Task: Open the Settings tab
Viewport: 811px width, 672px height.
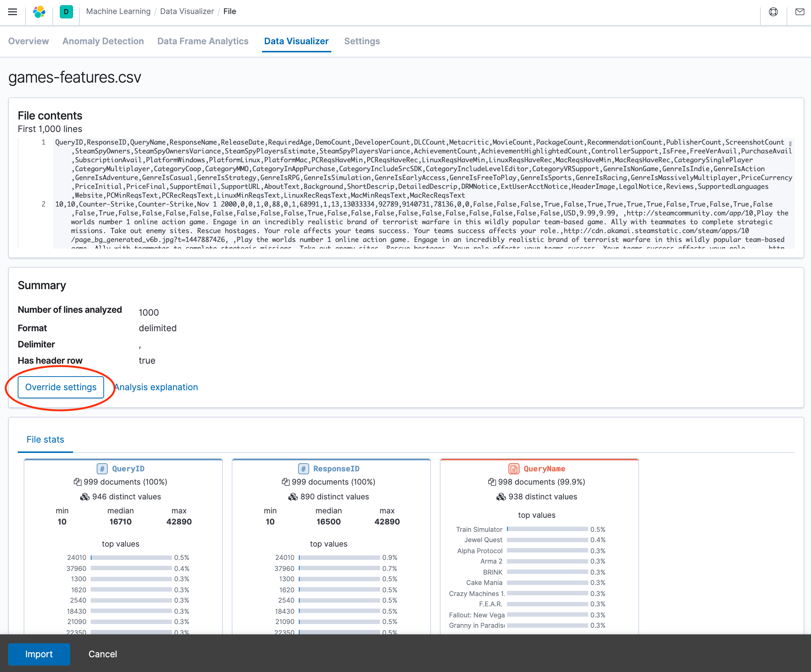Action: pos(362,41)
